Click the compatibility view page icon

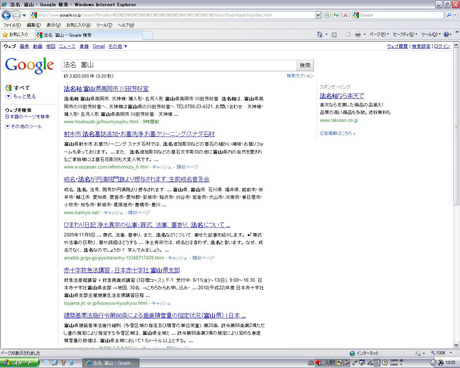(x=327, y=15)
